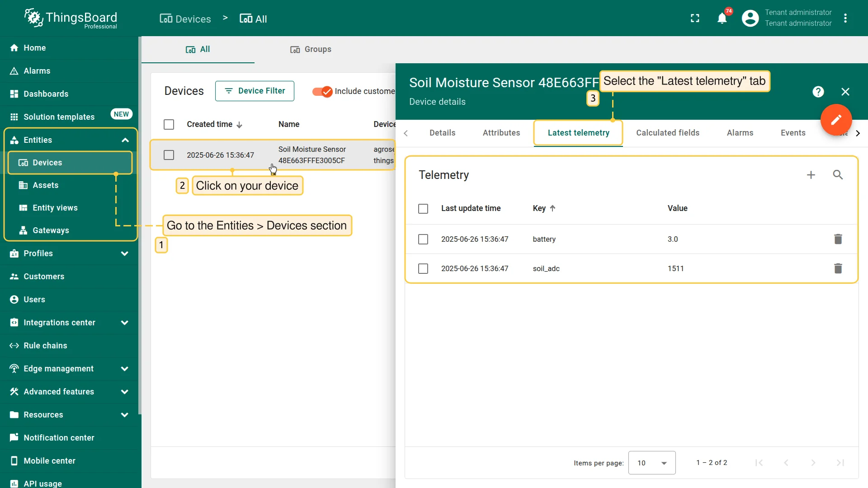Expand Integrations center section
The width and height of the screenshot is (868, 488).
pyautogui.click(x=125, y=323)
